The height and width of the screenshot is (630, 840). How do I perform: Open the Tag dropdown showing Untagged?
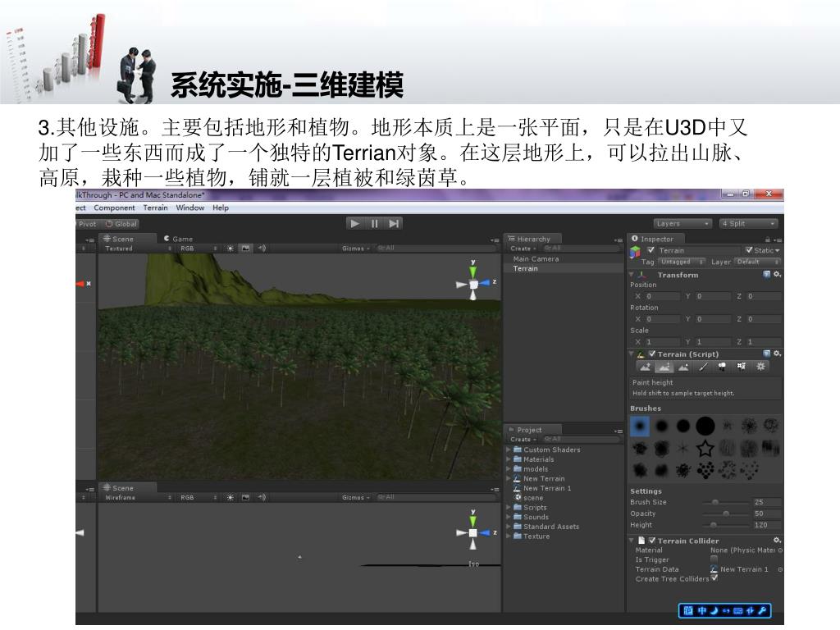(682, 262)
